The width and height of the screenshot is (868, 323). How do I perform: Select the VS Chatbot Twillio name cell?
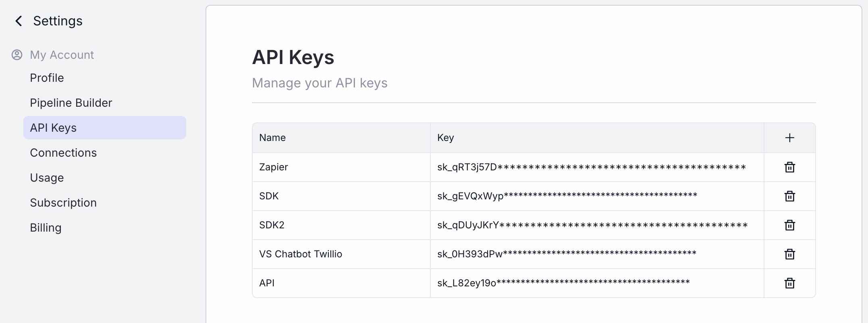(x=341, y=254)
